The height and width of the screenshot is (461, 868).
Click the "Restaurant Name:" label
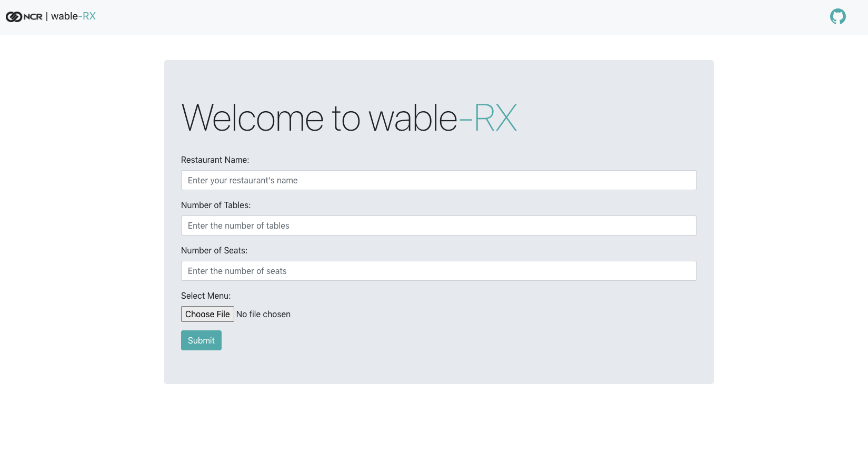215,160
